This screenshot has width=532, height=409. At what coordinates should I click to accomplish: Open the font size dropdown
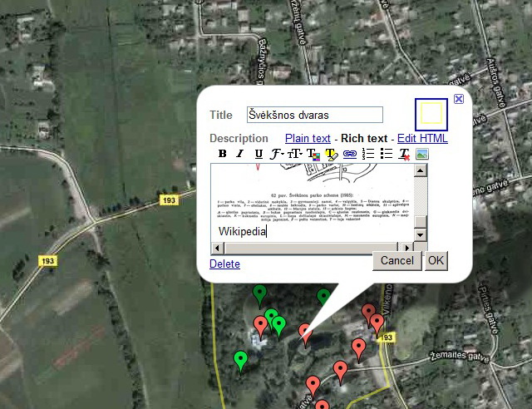[295, 154]
